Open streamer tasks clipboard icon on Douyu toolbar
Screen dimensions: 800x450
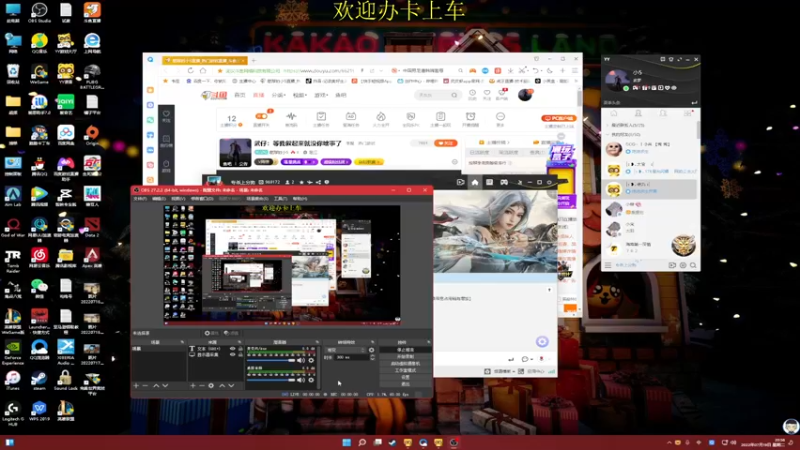tap(321, 116)
